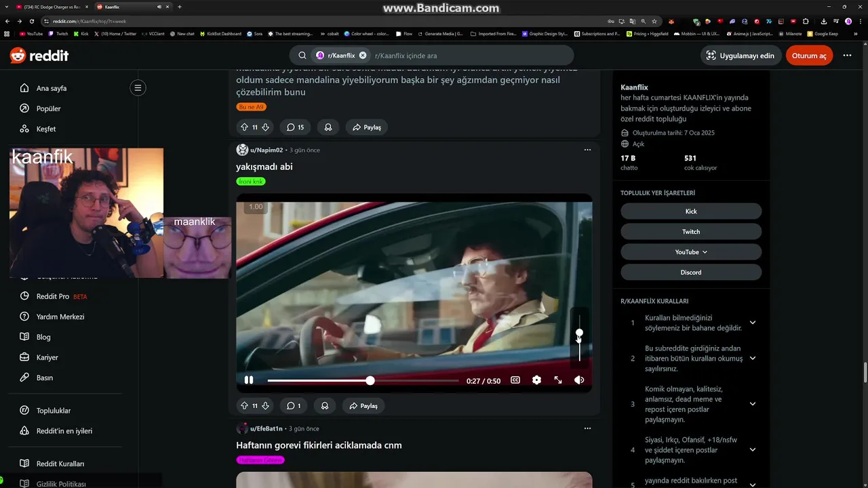Open the header three-dots menu
868x488 pixels.
click(847, 56)
